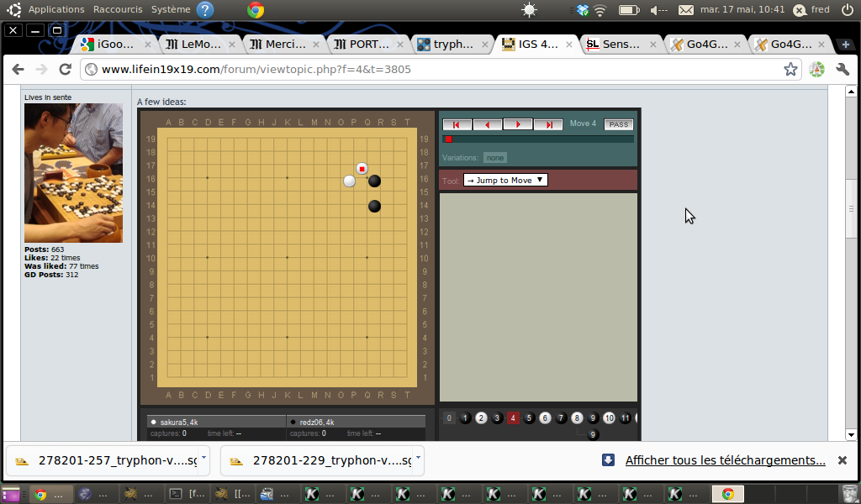Skip to last move of game
861x504 pixels.
pos(548,124)
